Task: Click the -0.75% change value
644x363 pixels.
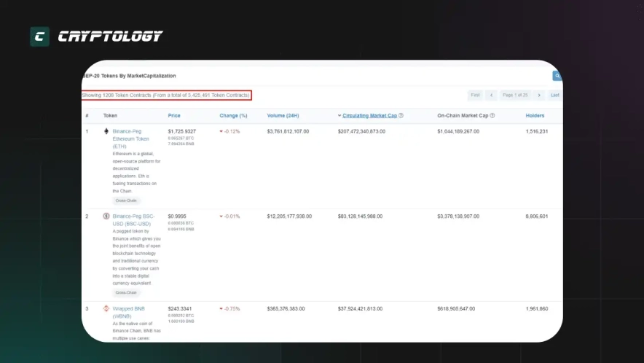Action: coord(232,308)
